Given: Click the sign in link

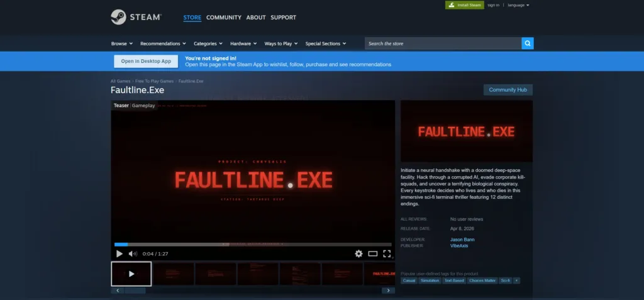Looking at the screenshot, I should click(493, 5).
